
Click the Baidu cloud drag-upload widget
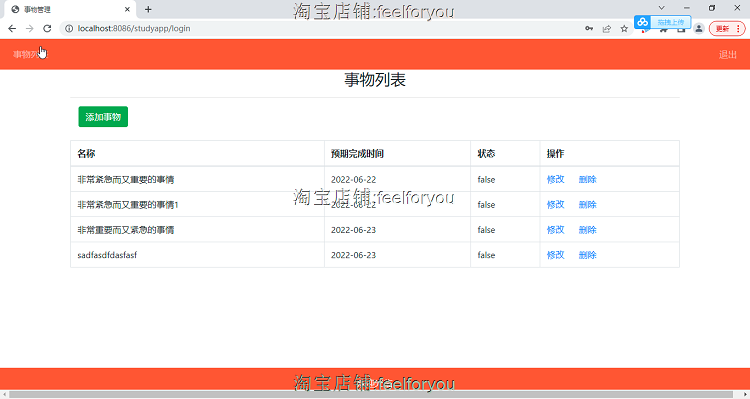point(662,22)
